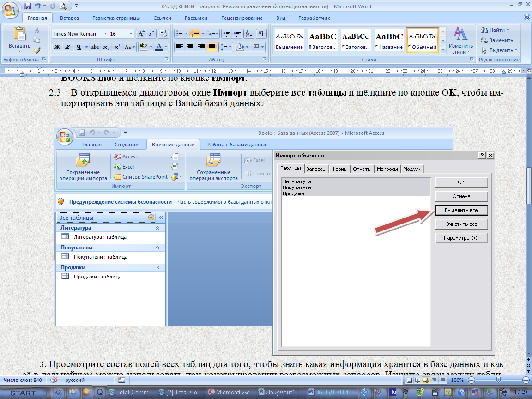The width and height of the screenshot is (532, 399).
Task: Switch to the Рассылки tab
Action: tap(196, 18)
